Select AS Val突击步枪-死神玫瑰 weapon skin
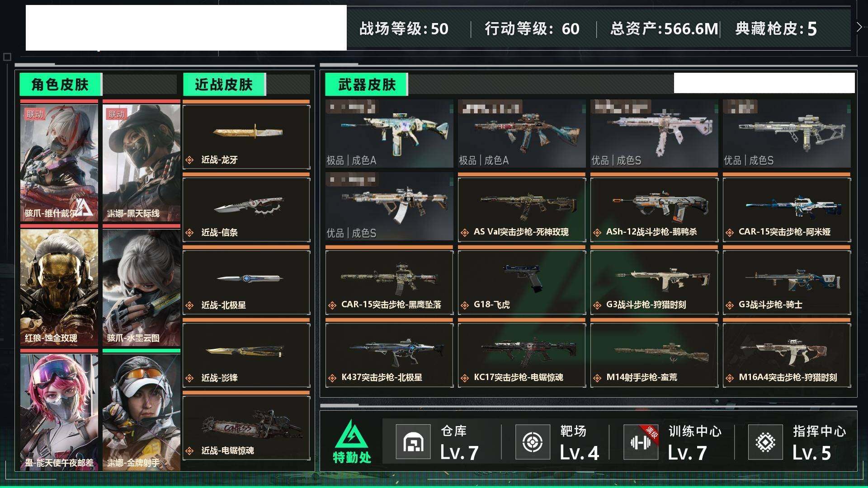Screen dimensions: 868x488 [x=522, y=210]
